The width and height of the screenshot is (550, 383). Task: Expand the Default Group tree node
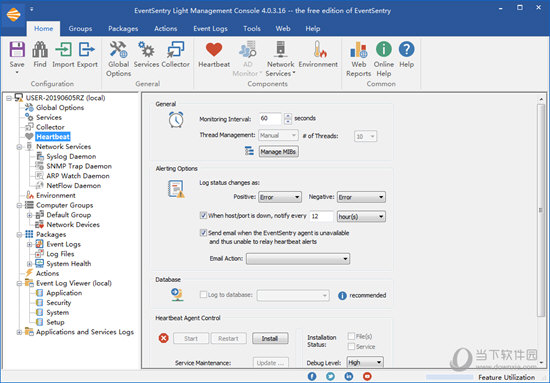pos(29,215)
